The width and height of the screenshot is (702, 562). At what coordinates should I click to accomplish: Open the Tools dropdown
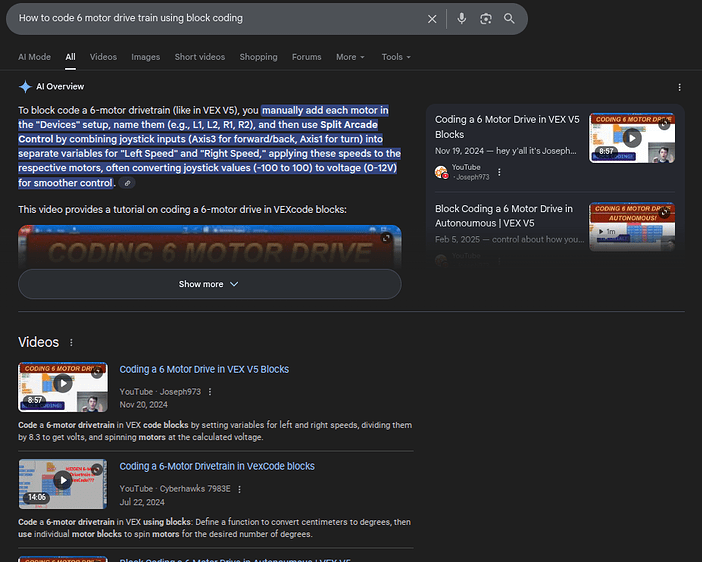click(x=395, y=57)
